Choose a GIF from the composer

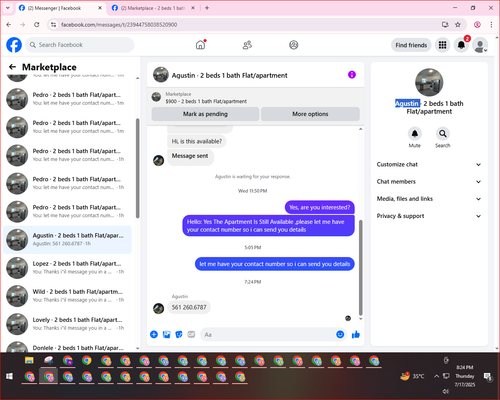point(191,334)
